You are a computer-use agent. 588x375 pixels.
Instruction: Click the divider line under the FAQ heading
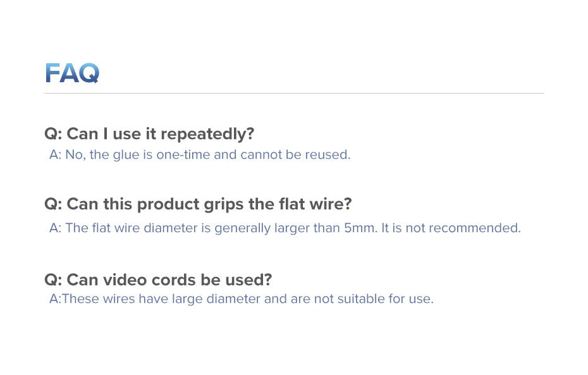(293, 94)
